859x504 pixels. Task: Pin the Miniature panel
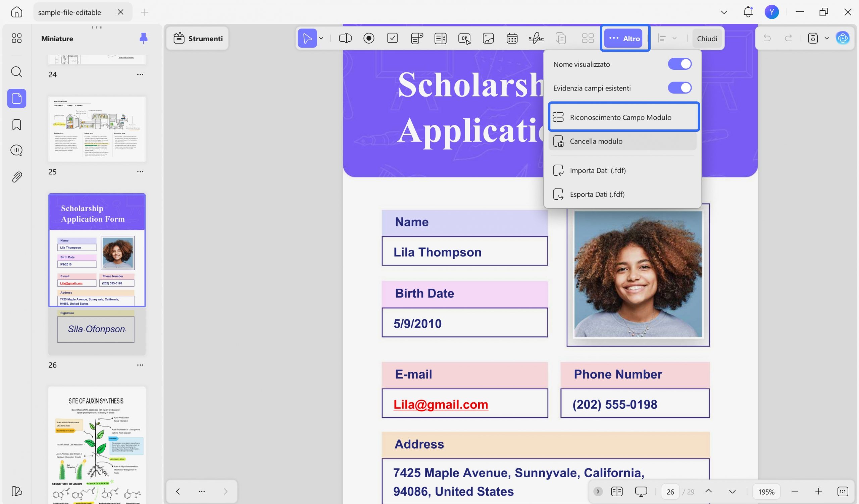coord(144,38)
